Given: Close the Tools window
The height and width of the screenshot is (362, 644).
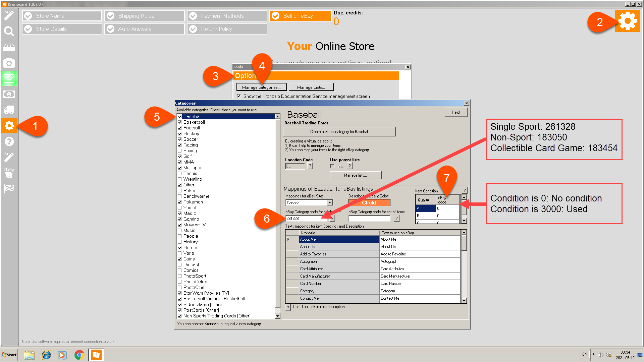Looking at the screenshot, I should pos(408,67).
